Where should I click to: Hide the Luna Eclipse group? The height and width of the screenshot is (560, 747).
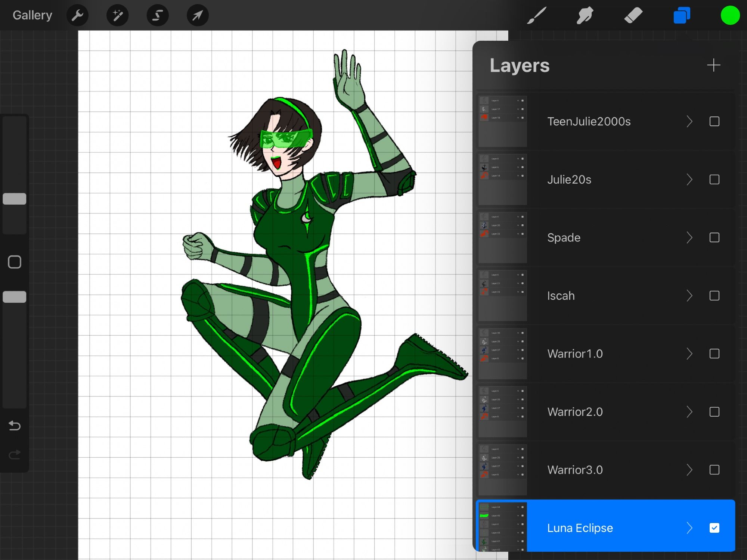click(714, 528)
